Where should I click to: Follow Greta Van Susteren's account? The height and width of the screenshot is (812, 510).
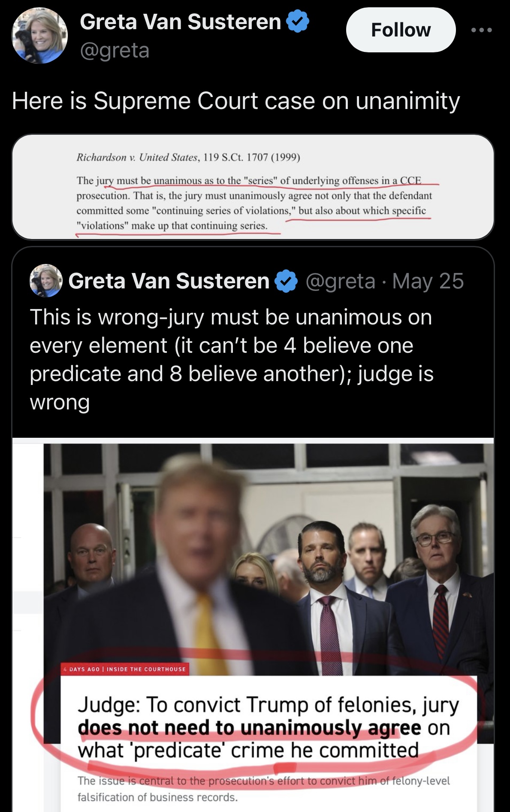401,30
